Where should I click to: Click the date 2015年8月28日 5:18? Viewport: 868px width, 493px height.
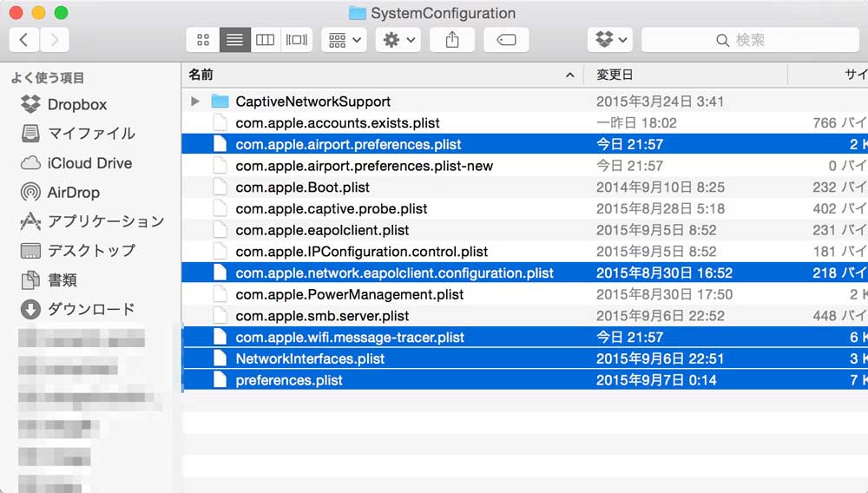661,208
